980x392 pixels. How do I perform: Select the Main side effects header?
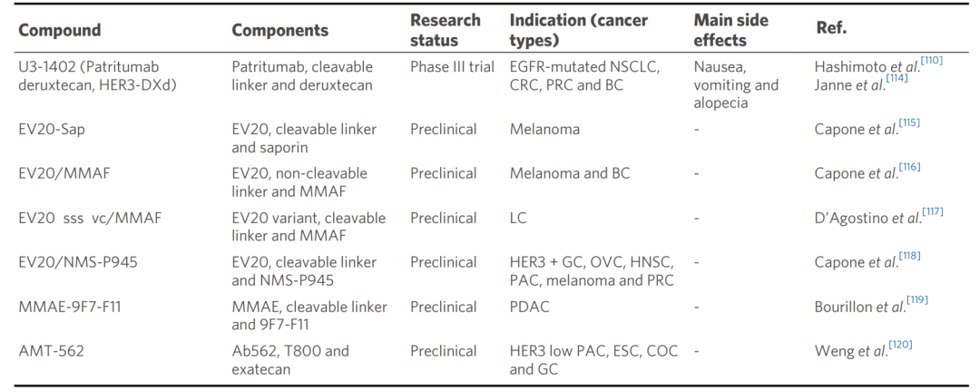click(733, 29)
